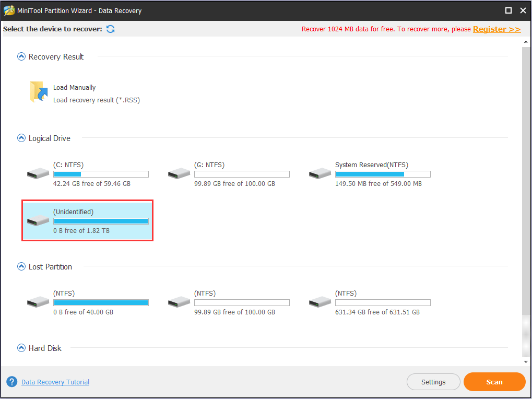Viewport: 532px width, 399px height.
Task: Click the 'Load Manually' label
Action: click(x=74, y=88)
